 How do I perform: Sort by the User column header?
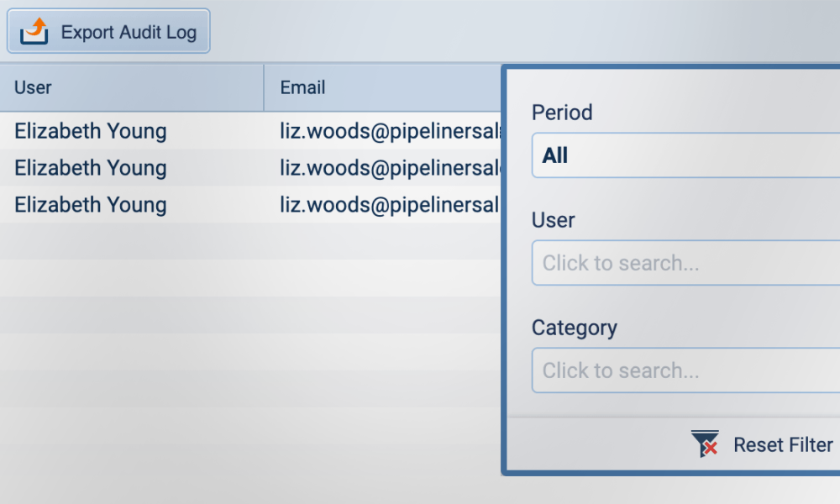(x=34, y=87)
